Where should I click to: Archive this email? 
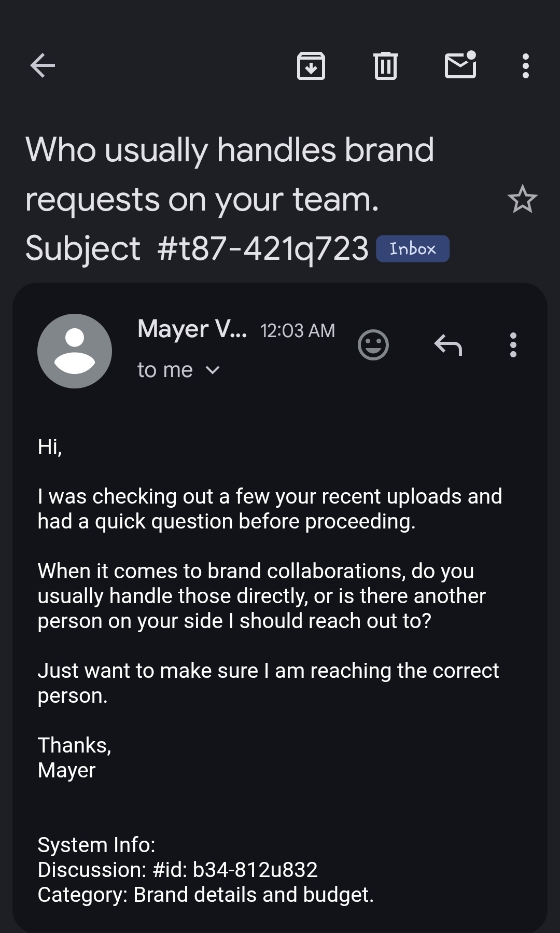(311, 66)
